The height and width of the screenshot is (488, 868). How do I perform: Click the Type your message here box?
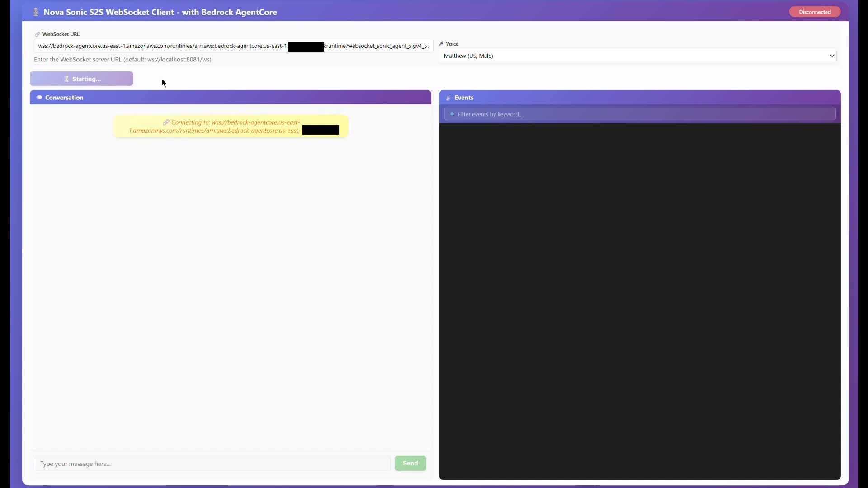(x=212, y=464)
